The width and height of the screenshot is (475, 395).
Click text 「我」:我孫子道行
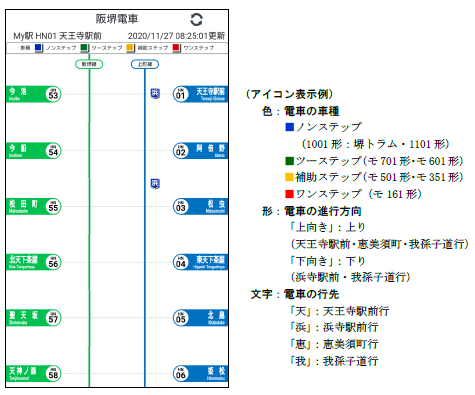click(x=334, y=361)
